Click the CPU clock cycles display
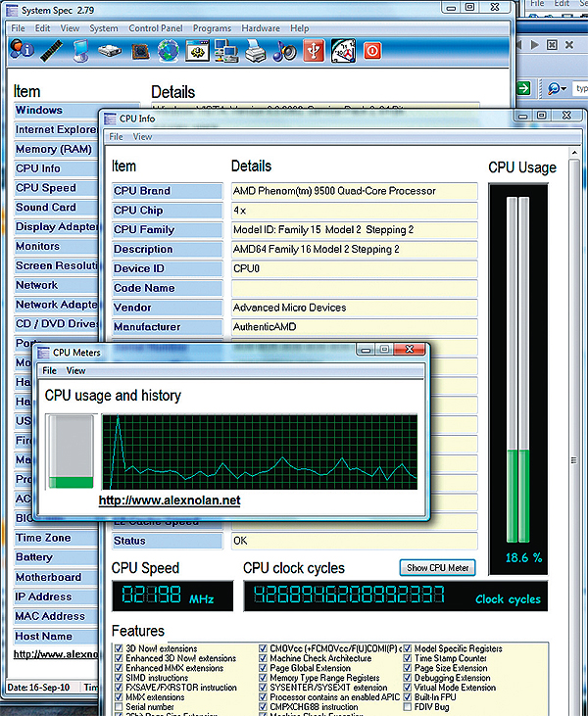 pos(395,596)
